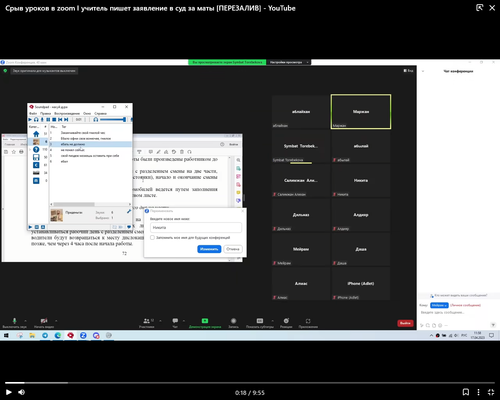Viewport: 500px width, 400px height.
Task: Toggle the Zoom start video button
Action: point(44,322)
